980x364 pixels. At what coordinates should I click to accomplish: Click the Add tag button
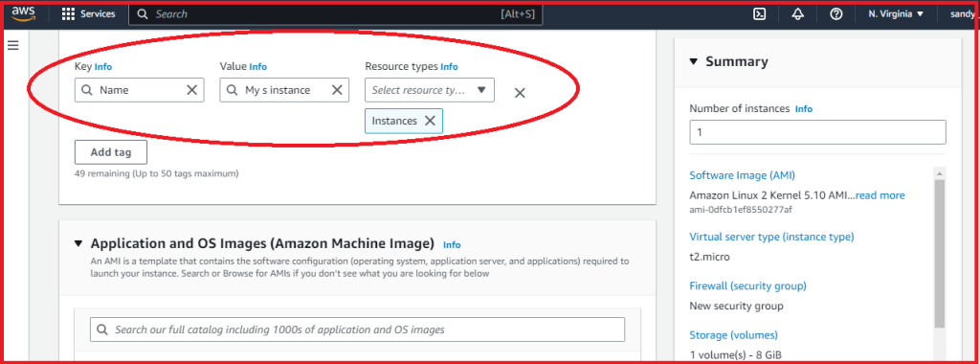pos(111,152)
